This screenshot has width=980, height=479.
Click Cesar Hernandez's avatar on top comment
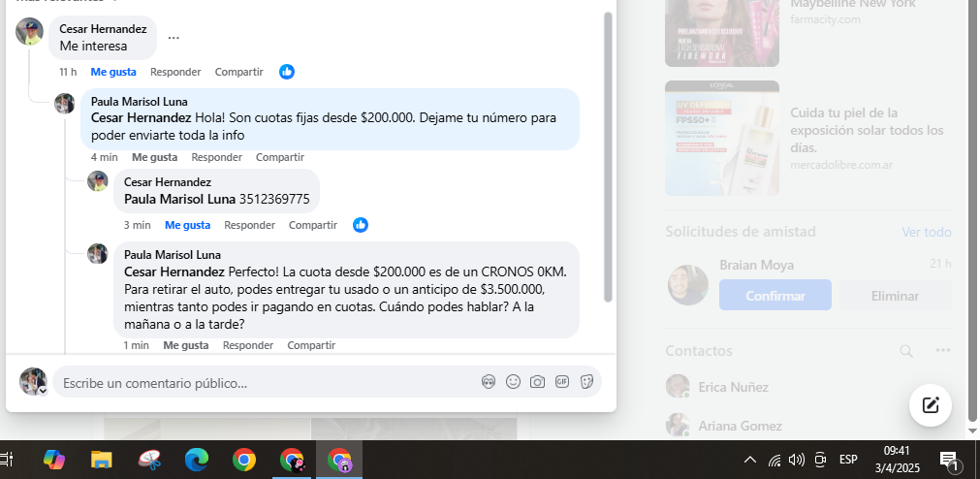[x=29, y=31]
